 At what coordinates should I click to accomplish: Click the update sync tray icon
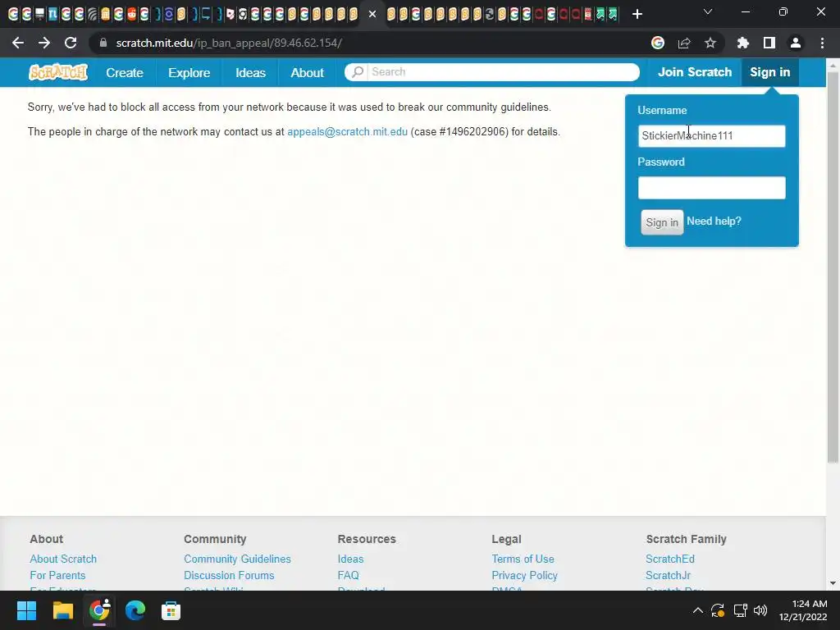pyautogui.click(x=718, y=610)
